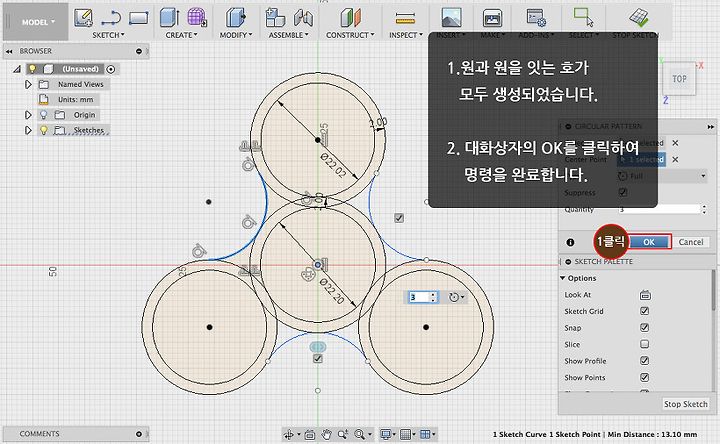The width and height of the screenshot is (720, 444).
Task: Open the Type dropdown showing Full
Action: 663,176
